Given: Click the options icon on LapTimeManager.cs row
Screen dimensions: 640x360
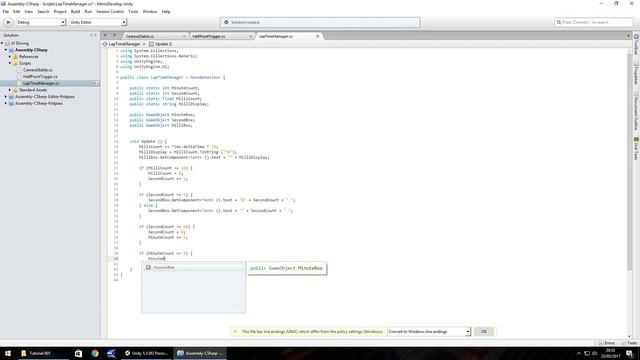Looking at the screenshot, I should [95, 83].
